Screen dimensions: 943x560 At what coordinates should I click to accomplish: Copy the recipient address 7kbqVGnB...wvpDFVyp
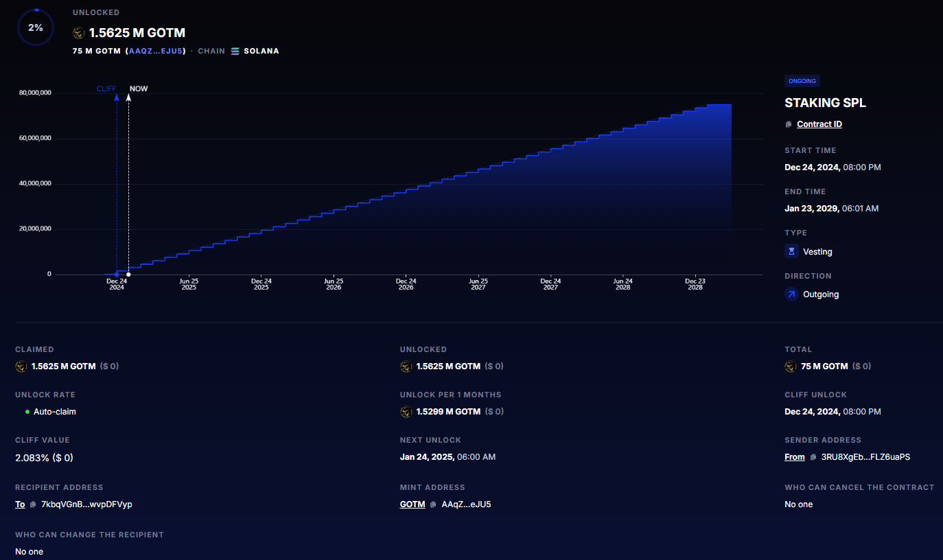click(33, 504)
